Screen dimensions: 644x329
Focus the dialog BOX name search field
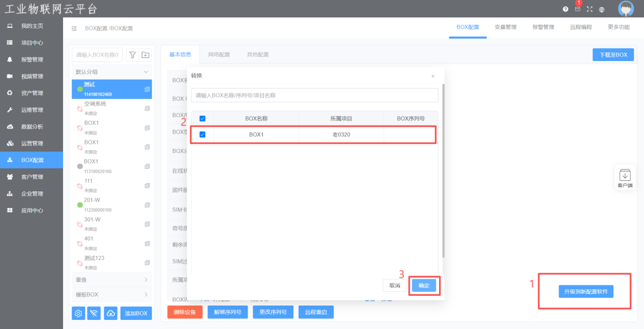[315, 95]
